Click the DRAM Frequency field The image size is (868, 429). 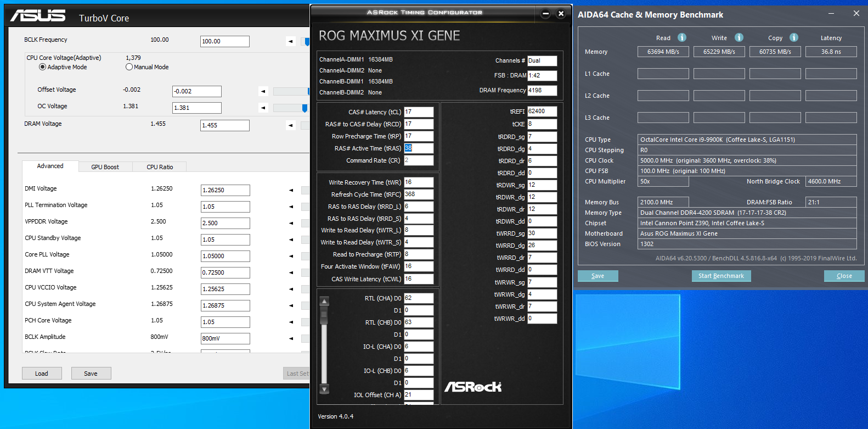tap(542, 91)
